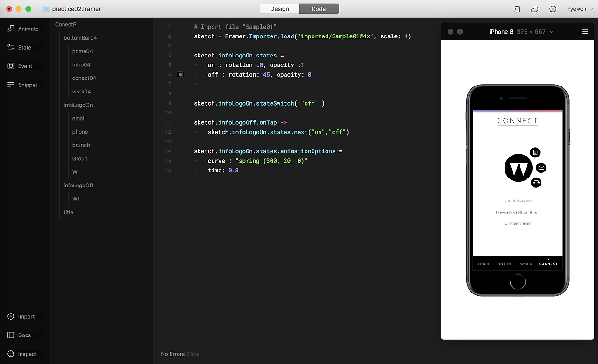This screenshot has height=364, width=598.
Task: Select the conect04 layer
Action: pos(84,78)
